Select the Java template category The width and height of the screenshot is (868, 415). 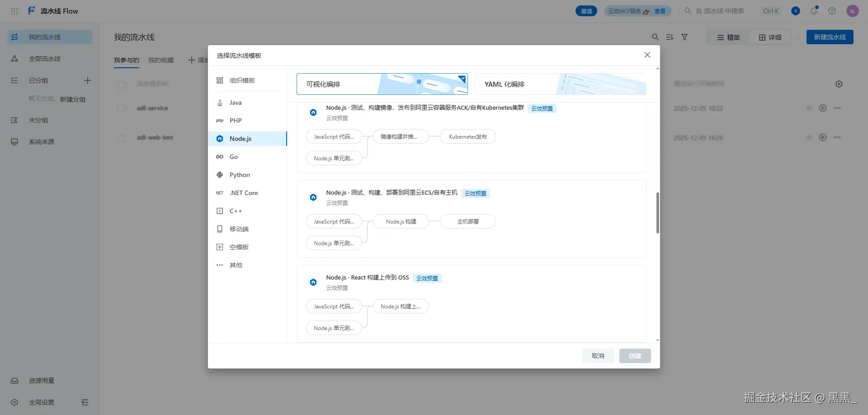247,103
